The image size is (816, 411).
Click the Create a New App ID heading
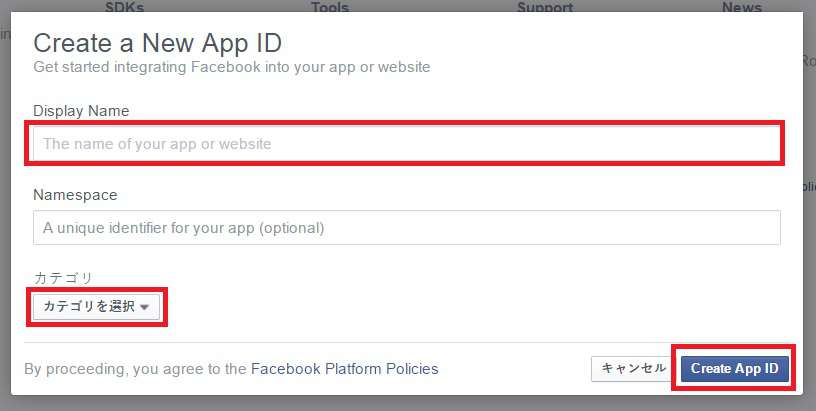pyautogui.click(x=158, y=43)
